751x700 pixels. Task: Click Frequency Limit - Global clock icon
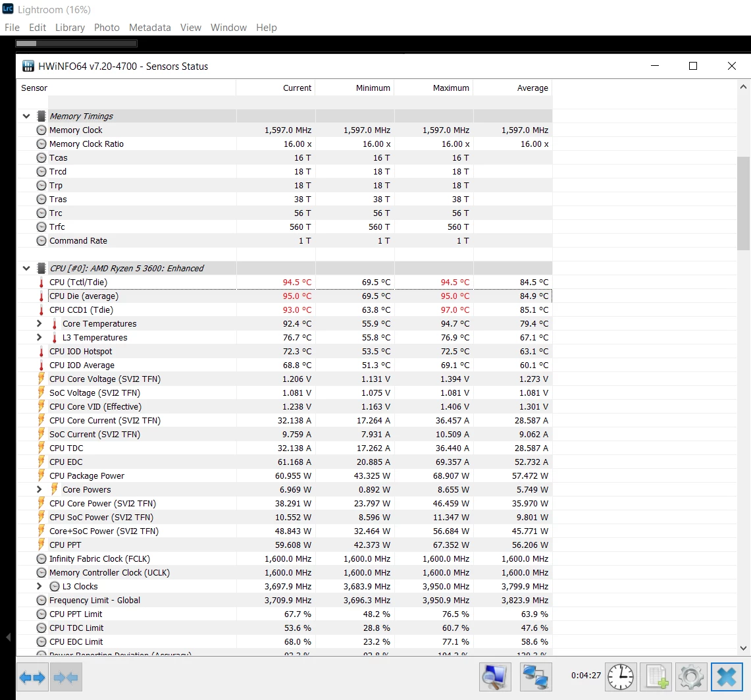pyautogui.click(x=41, y=600)
